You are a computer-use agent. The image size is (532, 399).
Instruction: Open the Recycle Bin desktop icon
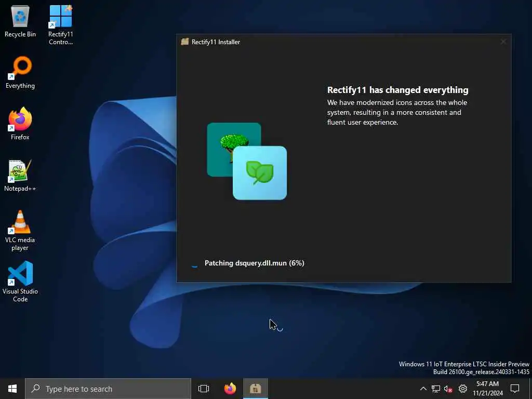pos(20,21)
